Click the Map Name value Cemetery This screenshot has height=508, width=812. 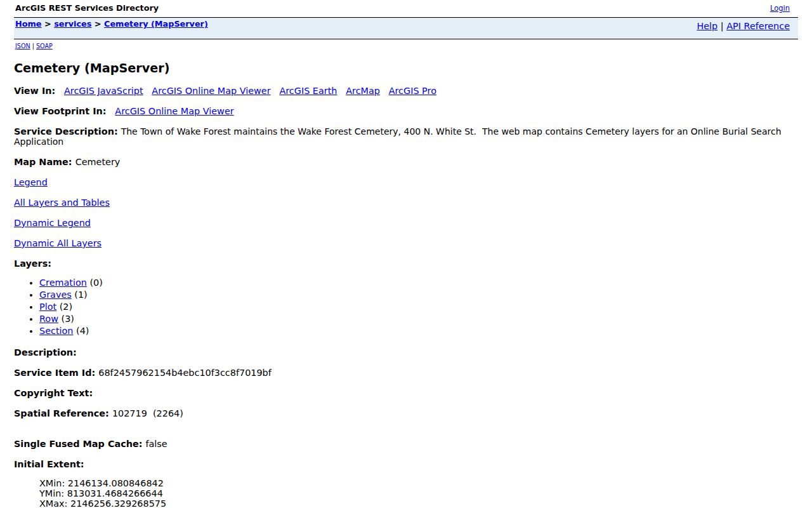pos(98,162)
